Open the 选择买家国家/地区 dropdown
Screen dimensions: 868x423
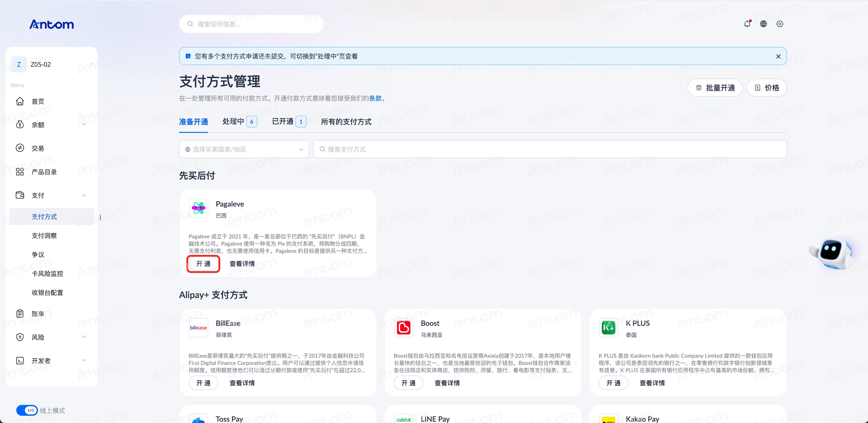244,149
